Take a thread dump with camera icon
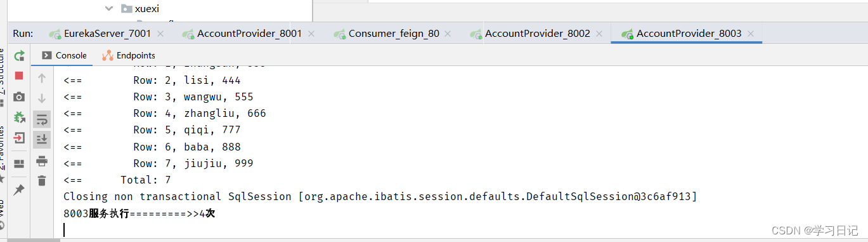Screen dimensions: 868x242 (19, 97)
